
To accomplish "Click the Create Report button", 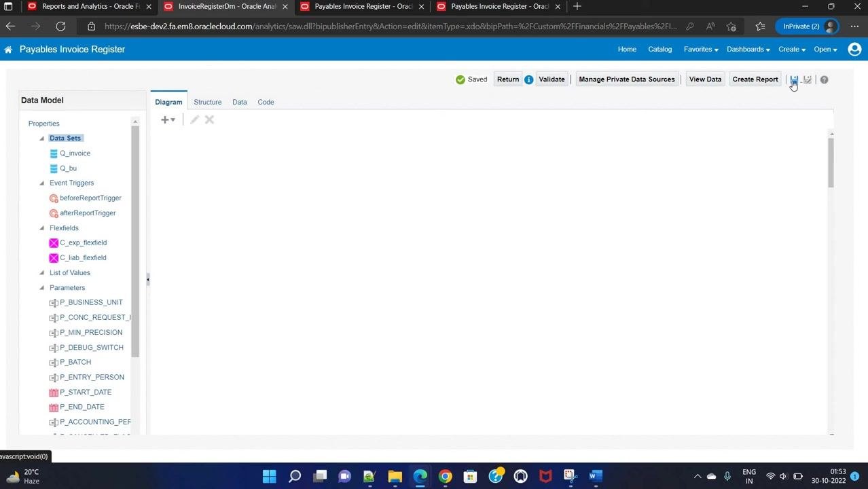I will tap(755, 79).
